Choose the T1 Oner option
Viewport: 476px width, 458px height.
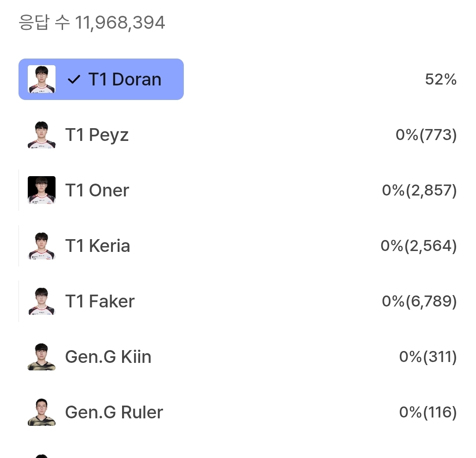click(x=97, y=190)
